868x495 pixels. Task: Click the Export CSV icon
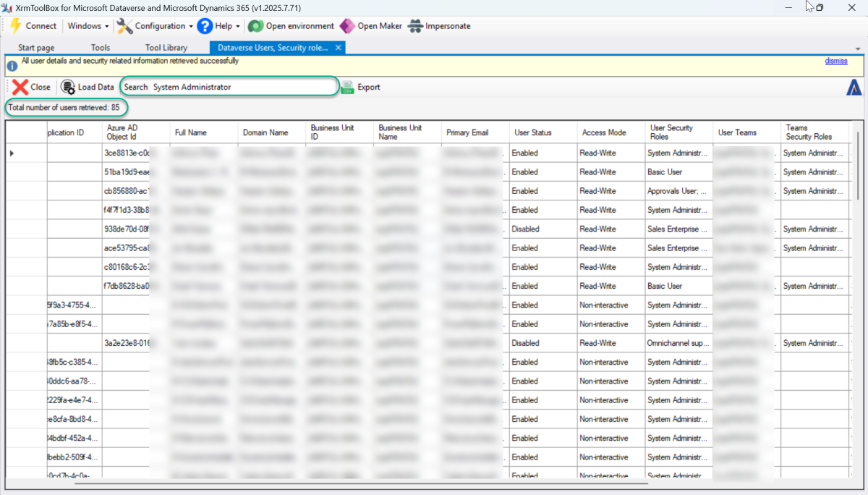click(347, 88)
